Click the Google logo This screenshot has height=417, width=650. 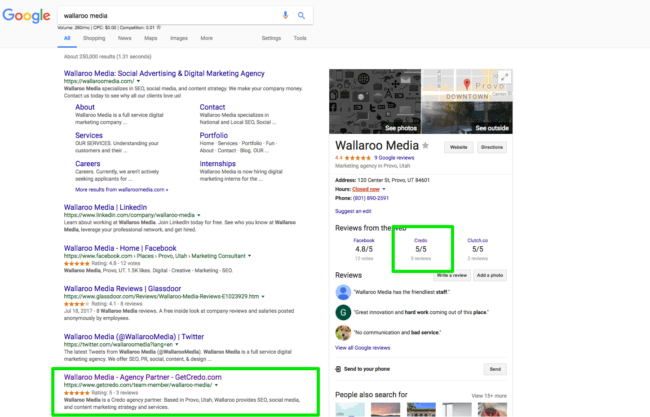click(27, 15)
